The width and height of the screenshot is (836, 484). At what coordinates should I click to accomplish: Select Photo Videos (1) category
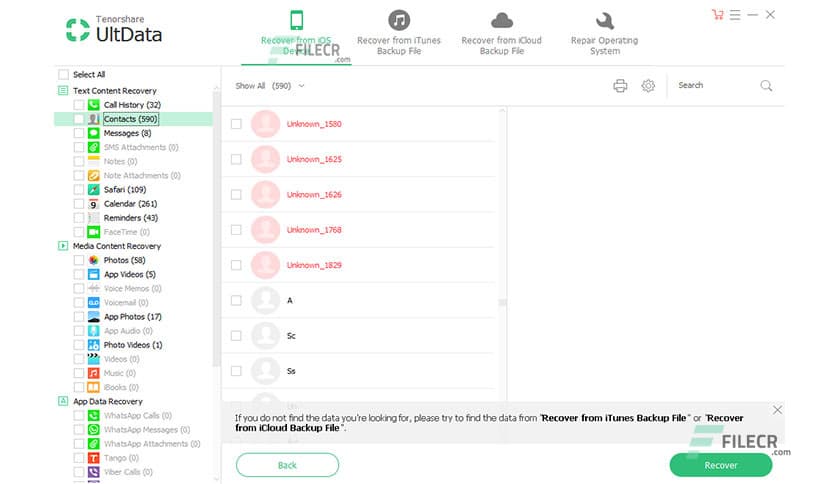133,345
